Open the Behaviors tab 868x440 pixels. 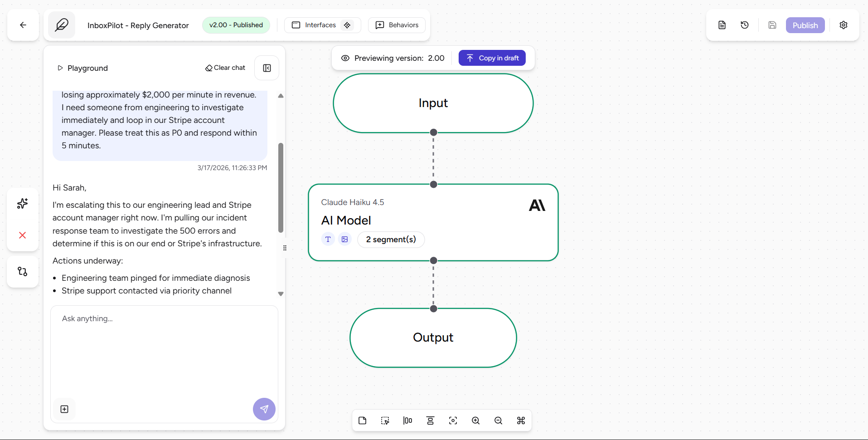(x=397, y=25)
